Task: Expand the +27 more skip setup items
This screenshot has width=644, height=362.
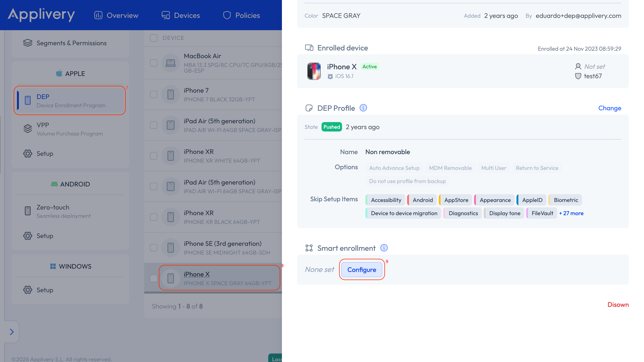Action: tap(571, 213)
